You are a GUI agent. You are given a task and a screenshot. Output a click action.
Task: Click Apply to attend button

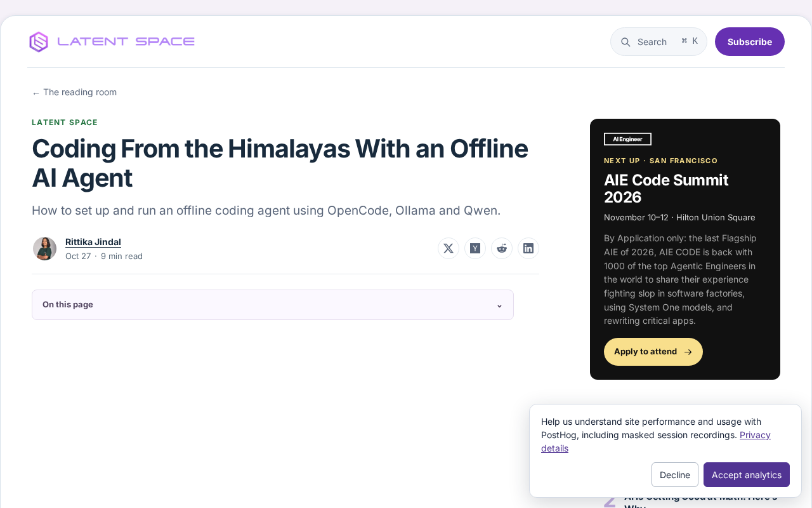653,352
